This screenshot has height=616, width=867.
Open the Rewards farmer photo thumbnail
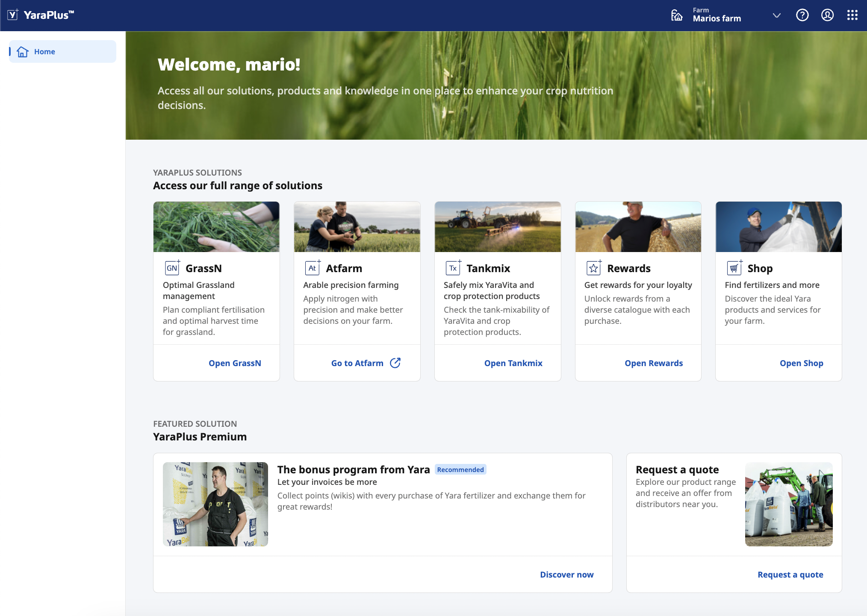(x=638, y=227)
